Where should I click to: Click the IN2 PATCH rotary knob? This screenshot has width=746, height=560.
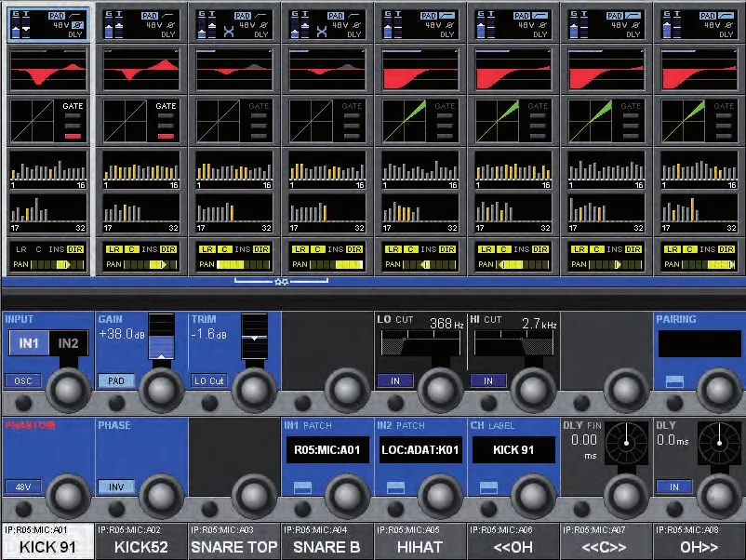click(440, 496)
